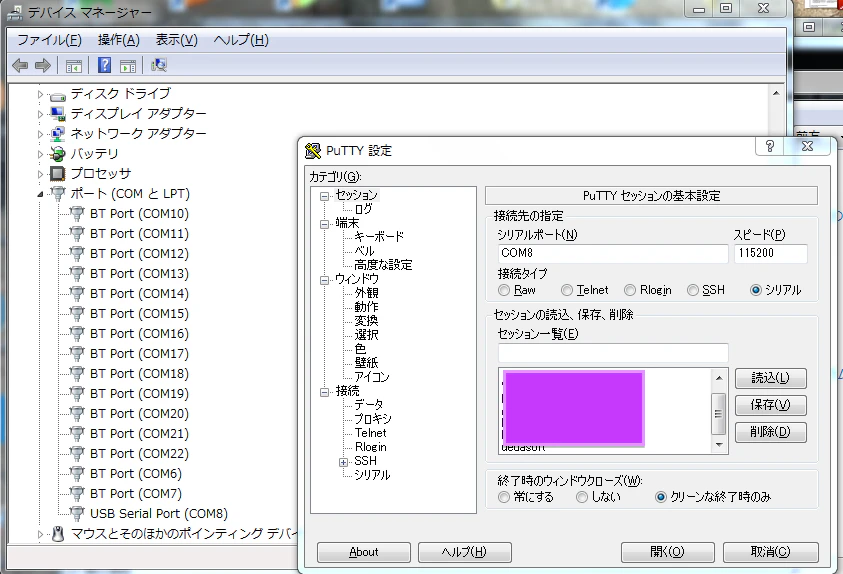
Task: Click the question mark help button in PuTTY title bar
Action: click(x=770, y=146)
